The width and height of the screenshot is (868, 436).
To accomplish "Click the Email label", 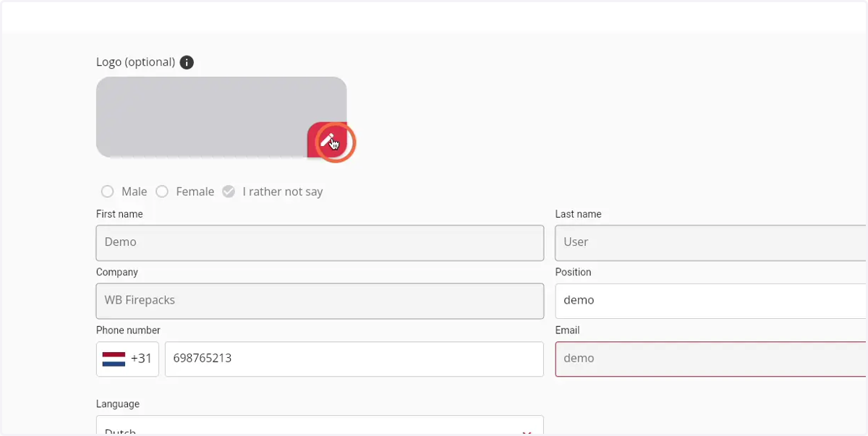I will [567, 330].
